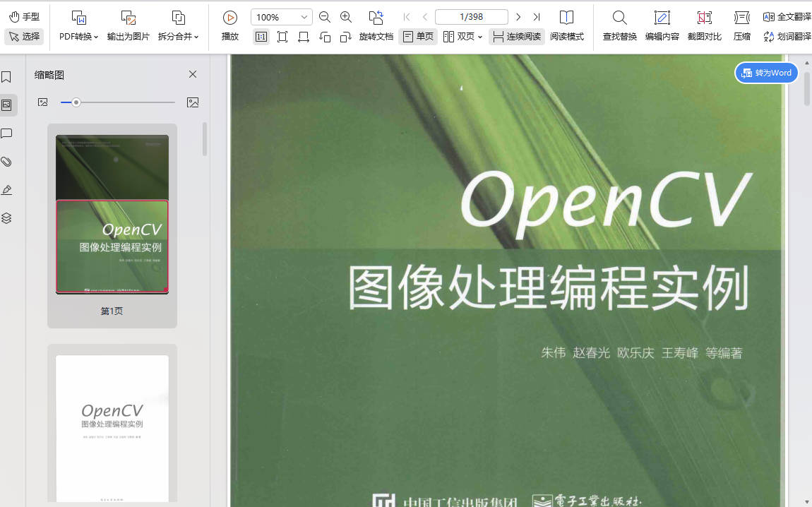Open 查找替换 find and replace
The width and height of the screenshot is (812, 507).
[619, 26]
